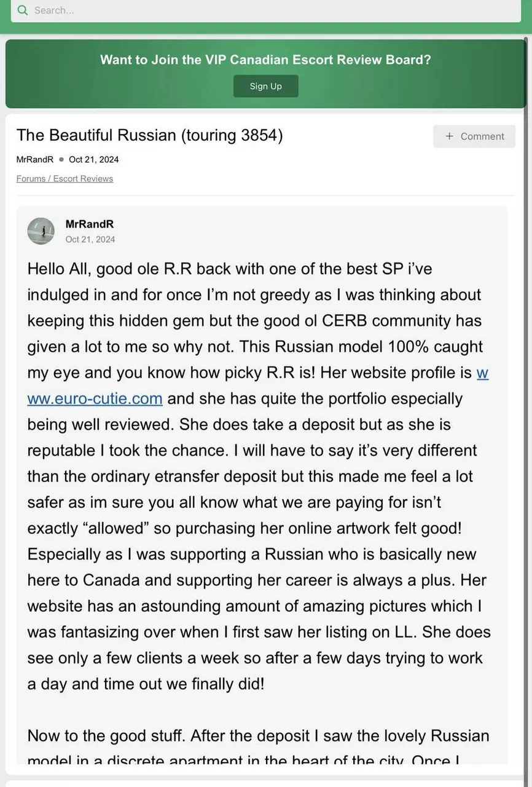Open MrRandR author link under thread title
Image resolution: width=532 pixels, height=787 pixels.
point(35,159)
